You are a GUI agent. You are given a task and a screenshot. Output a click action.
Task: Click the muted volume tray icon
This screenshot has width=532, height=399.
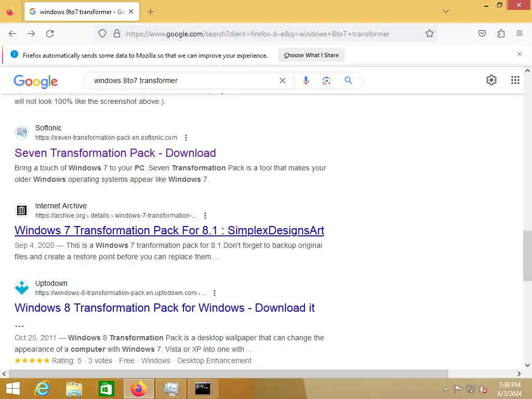(x=483, y=389)
